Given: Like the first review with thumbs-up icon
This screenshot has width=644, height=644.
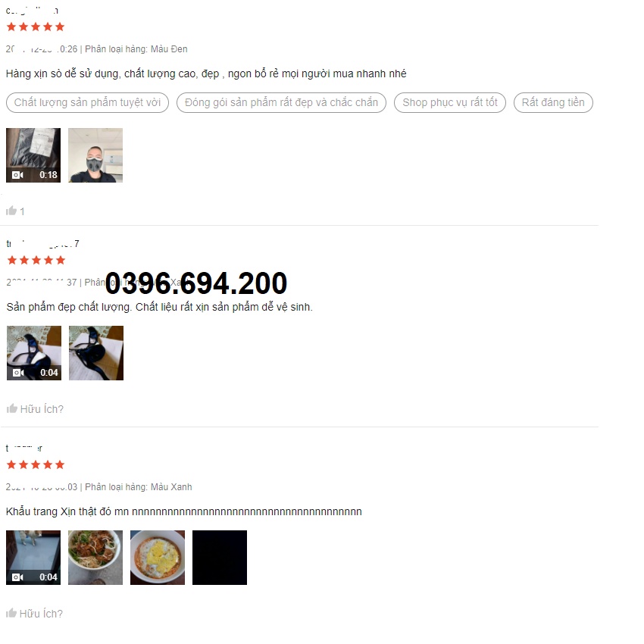Looking at the screenshot, I should click(x=11, y=211).
